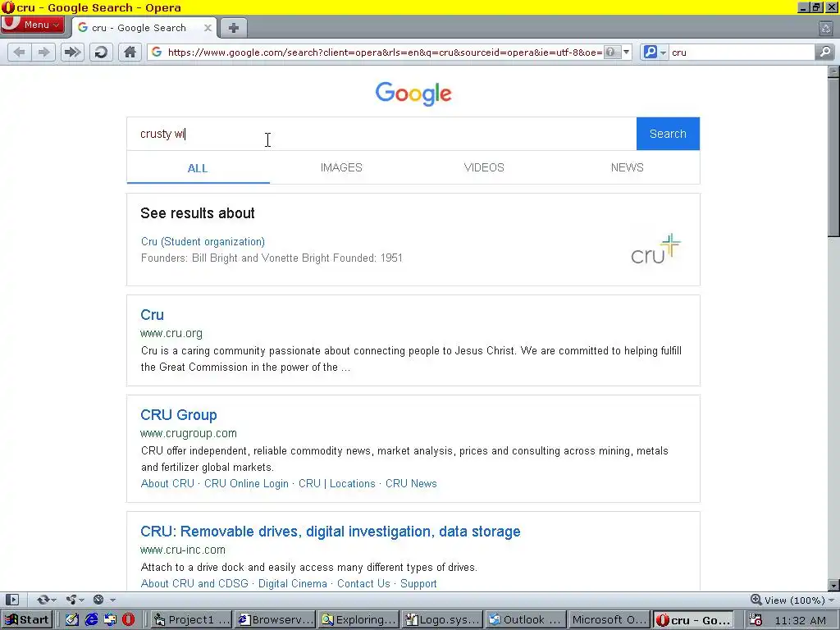Click the Google logo
Viewport: 840px width, 630px height.
(x=413, y=94)
